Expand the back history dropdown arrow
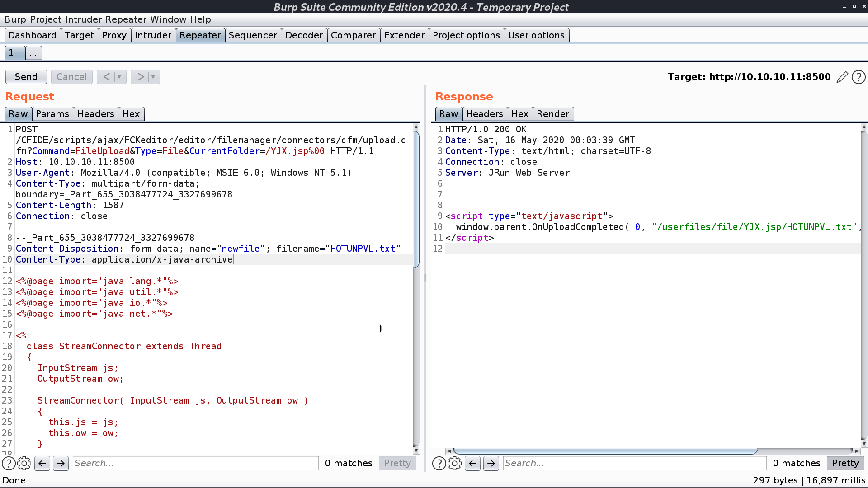868x488 pixels. (119, 77)
